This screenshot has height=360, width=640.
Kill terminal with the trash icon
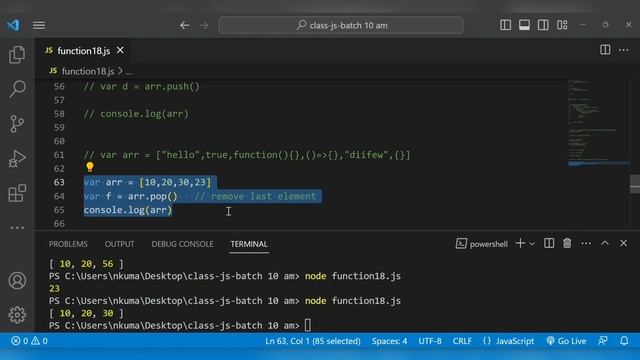point(567,243)
